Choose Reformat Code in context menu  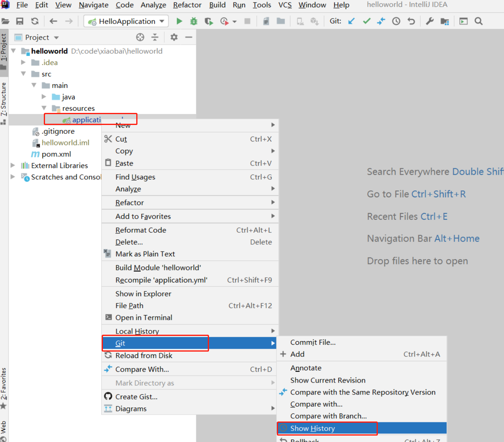click(190, 230)
